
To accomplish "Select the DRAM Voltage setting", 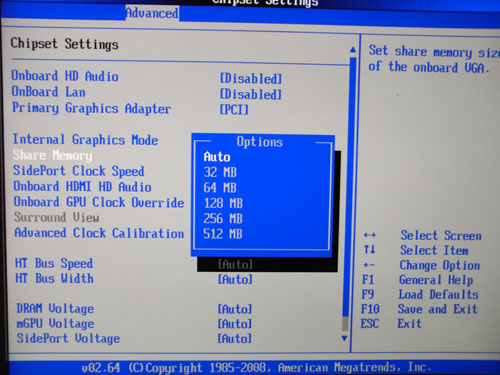I will point(55,309).
